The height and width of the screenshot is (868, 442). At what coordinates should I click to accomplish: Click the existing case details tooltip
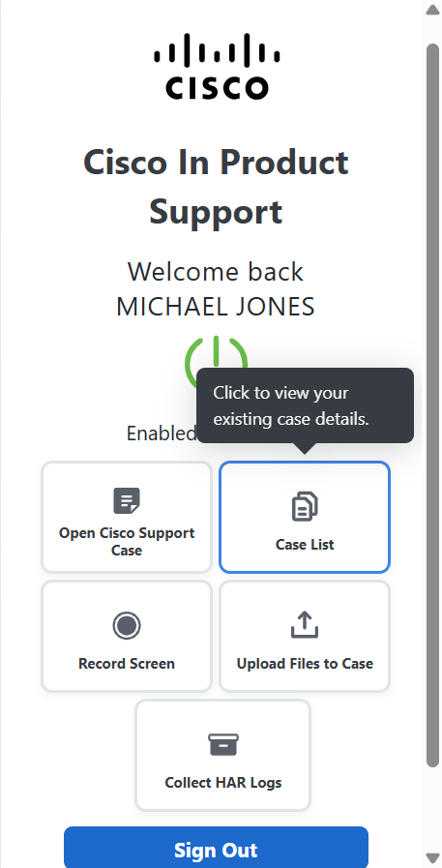(x=306, y=405)
